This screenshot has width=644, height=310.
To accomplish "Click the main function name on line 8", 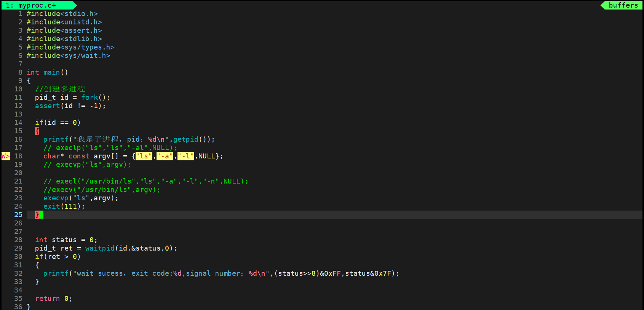I will [x=52, y=72].
